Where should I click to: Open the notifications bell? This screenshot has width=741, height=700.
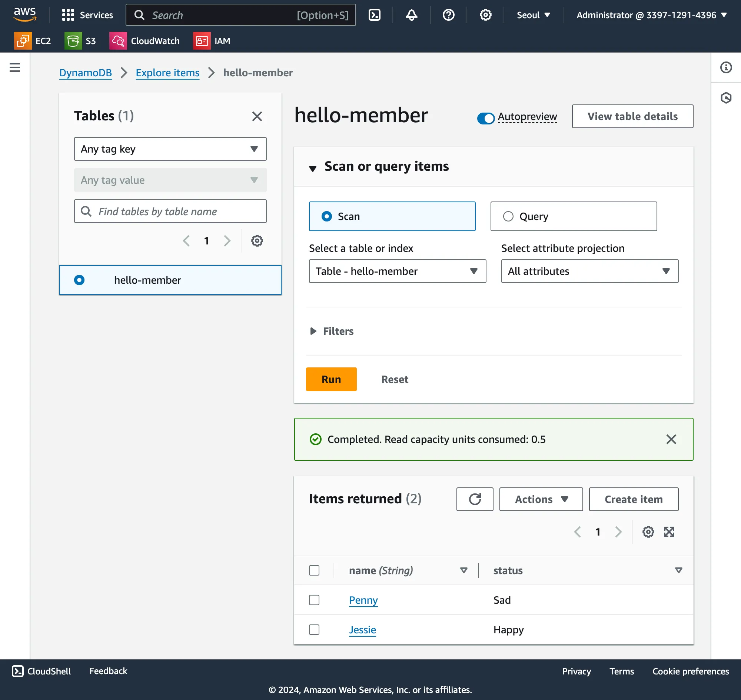tap(411, 15)
